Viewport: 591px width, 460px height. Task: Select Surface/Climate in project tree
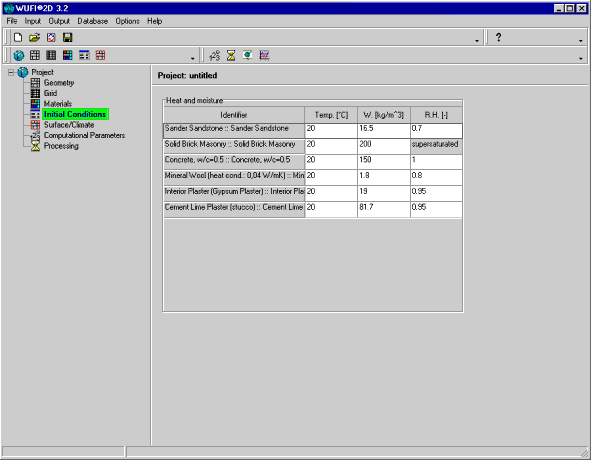[x=69, y=125]
